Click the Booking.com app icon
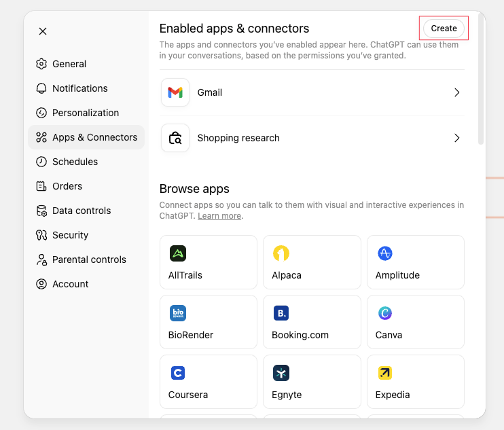 pos(281,313)
